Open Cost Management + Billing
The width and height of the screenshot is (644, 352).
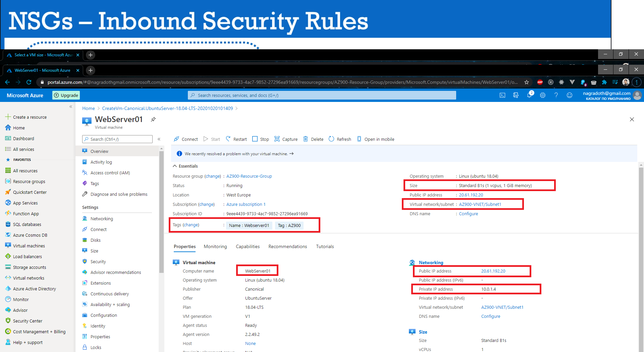click(x=36, y=332)
